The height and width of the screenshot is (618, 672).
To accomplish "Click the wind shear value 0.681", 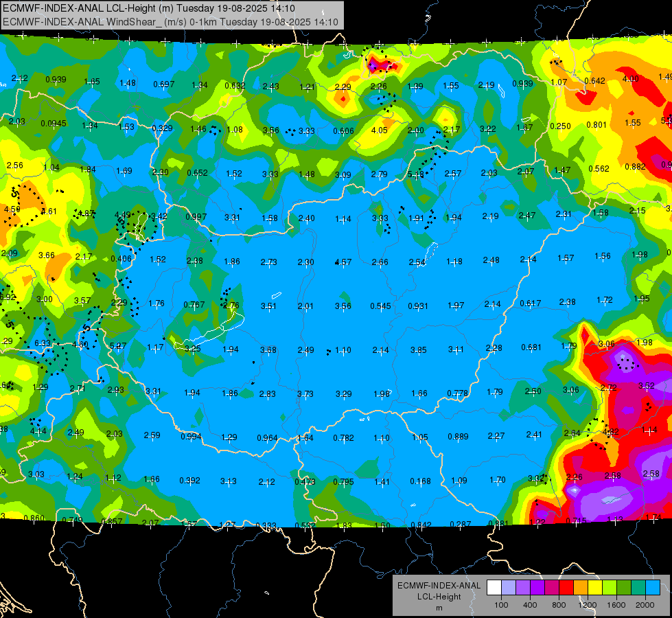I will (532, 347).
